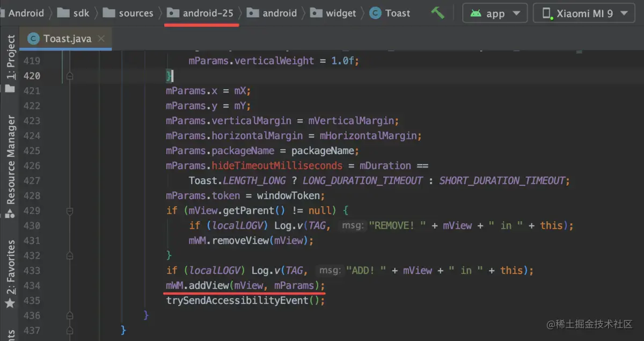Click mParams.token assignment line
The width and height of the screenshot is (644, 341).
[x=245, y=196]
